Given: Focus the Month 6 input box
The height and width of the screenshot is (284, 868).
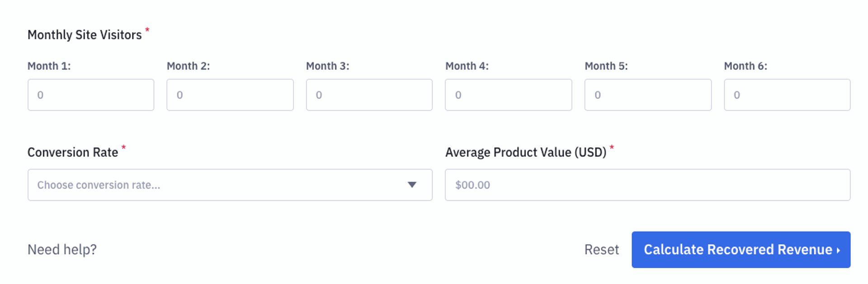Looking at the screenshot, I should tap(787, 95).
